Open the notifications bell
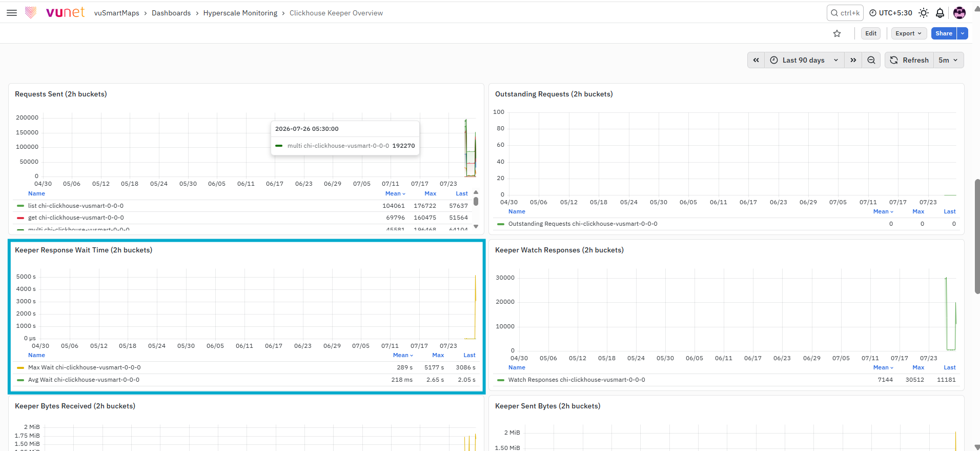Viewport: 980px width, 451px height. point(940,13)
